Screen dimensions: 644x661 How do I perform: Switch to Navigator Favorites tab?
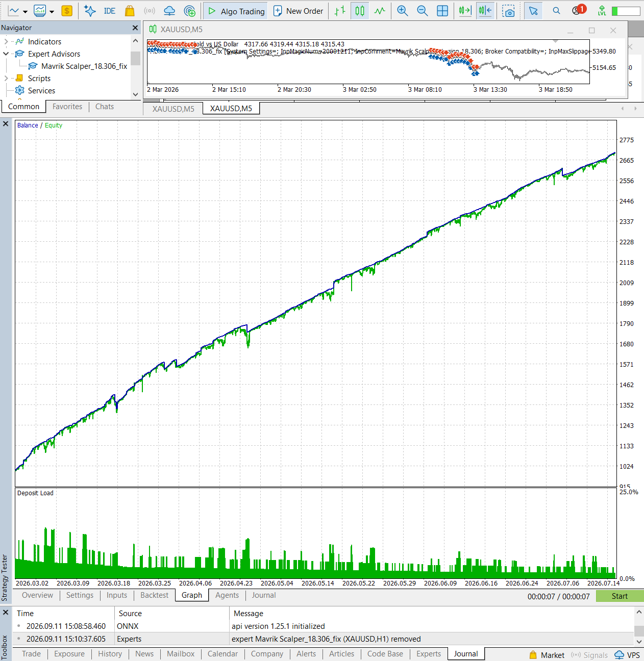pyautogui.click(x=67, y=107)
